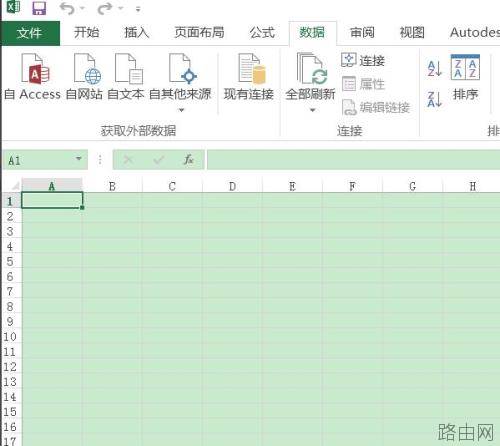Switch to the 插入 tab
This screenshot has height=446, width=500.
coord(136,33)
